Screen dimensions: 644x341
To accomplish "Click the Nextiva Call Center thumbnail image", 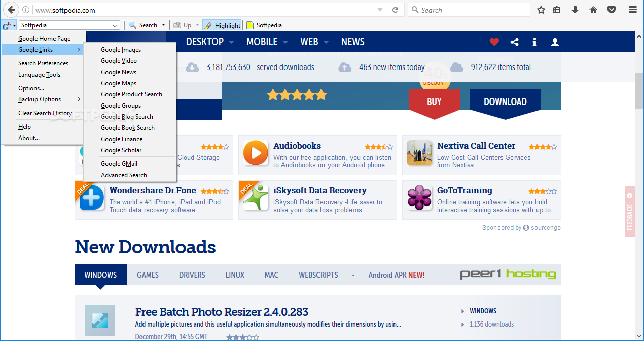I will pos(419,153).
